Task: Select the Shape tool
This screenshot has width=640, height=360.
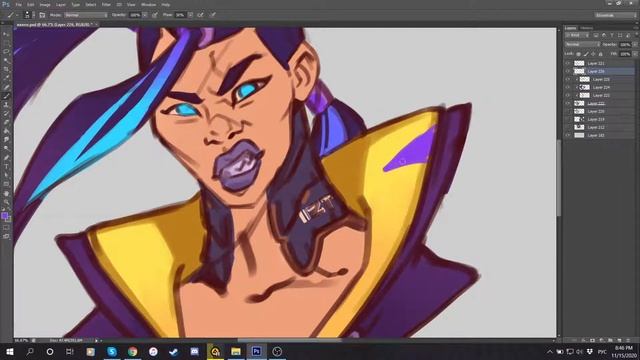Action: point(6,184)
